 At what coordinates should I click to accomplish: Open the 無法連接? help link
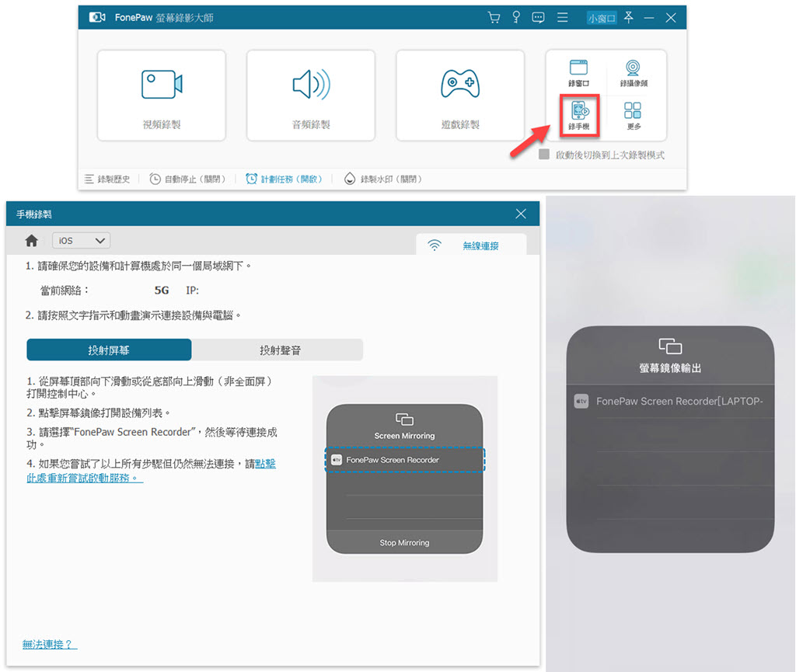pos(50,644)
